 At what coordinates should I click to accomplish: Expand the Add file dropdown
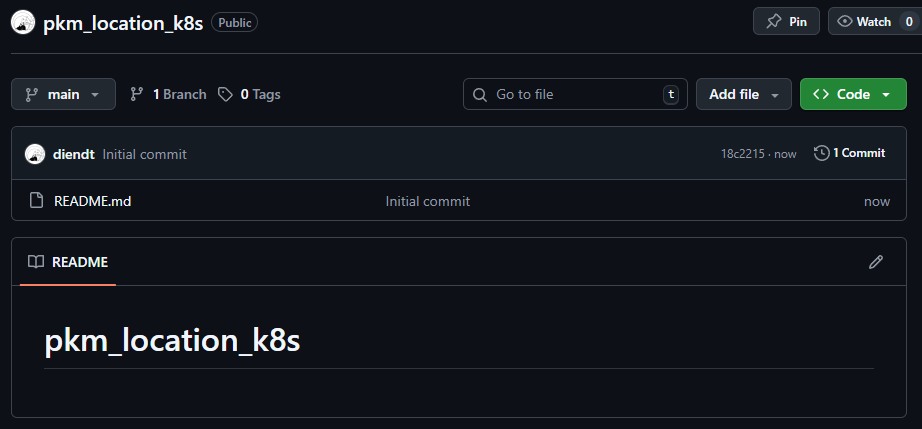click(x=743, y=94)
